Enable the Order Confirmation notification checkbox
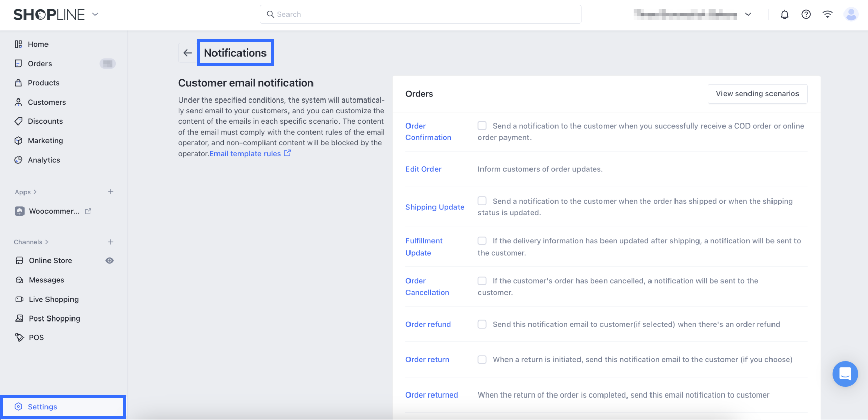Viewport: 868px width, 420px height. (482, 126)
